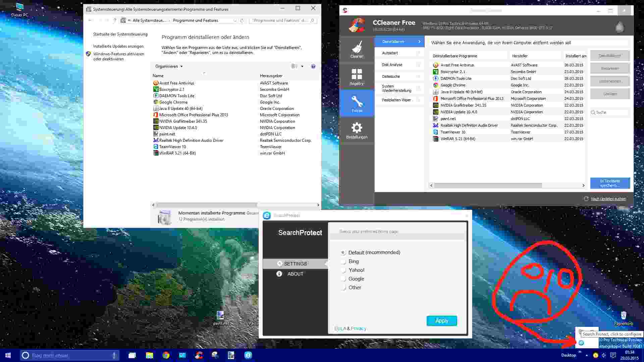Viewport: 644px width, 362px height.
Task: Select Bing as home page in SearchProtect
Action: pyautogui.click(x=350, y=261)
